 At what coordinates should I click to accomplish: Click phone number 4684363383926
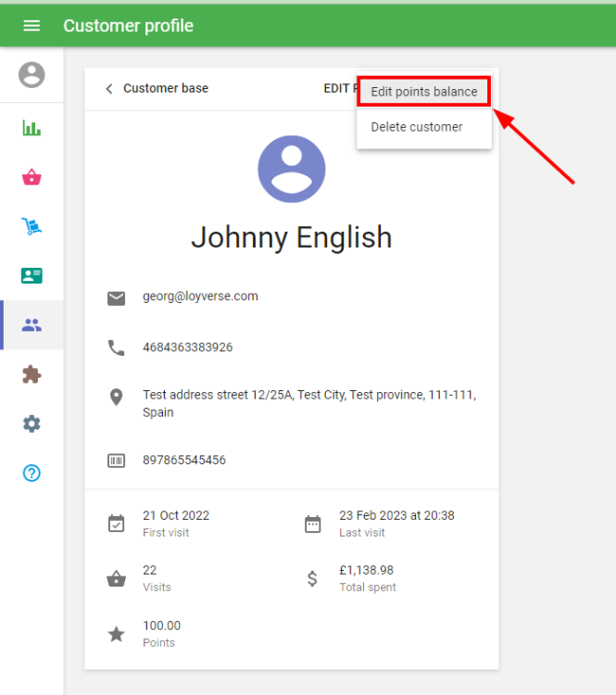point(187,347)
